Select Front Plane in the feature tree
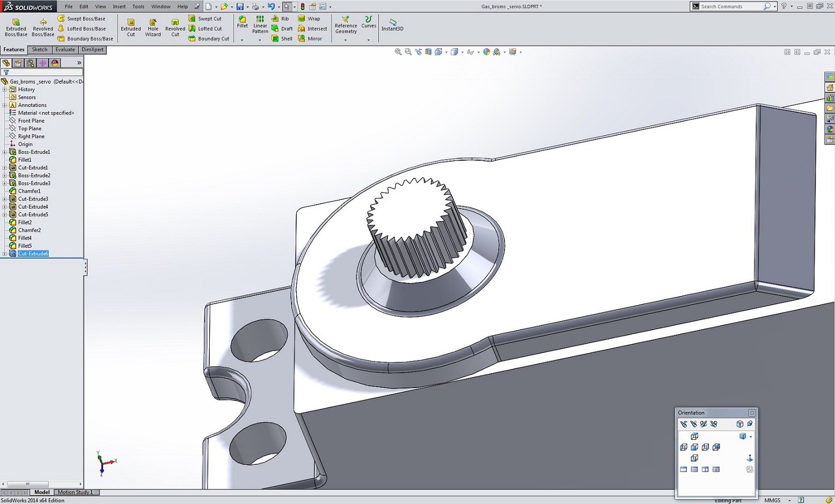Screen dimensions: 835x504 31,121
